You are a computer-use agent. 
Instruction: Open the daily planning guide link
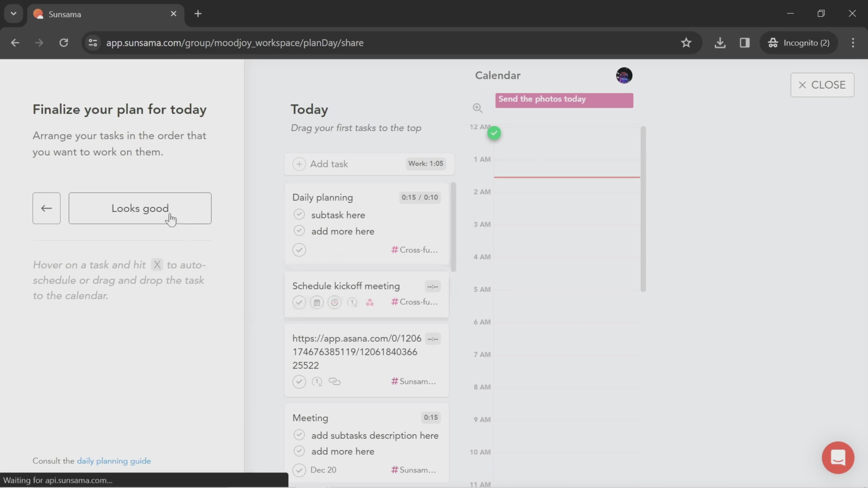pyautogui.click(x=114, y=461)
